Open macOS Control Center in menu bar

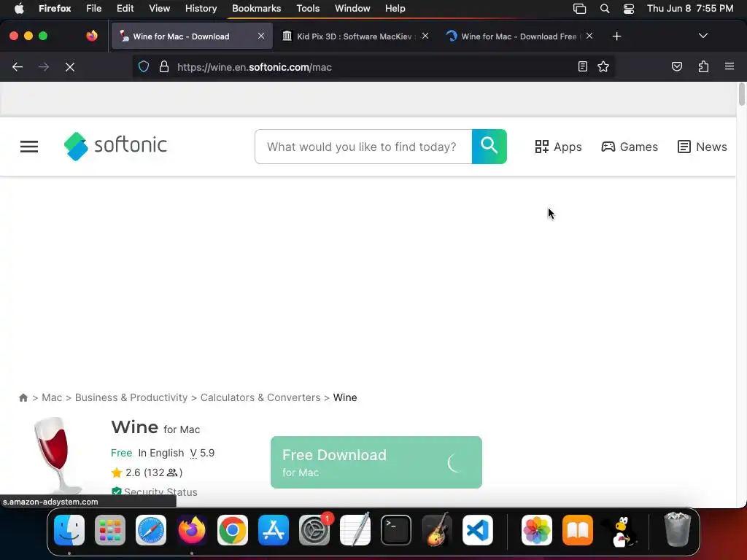coord(629,9)
